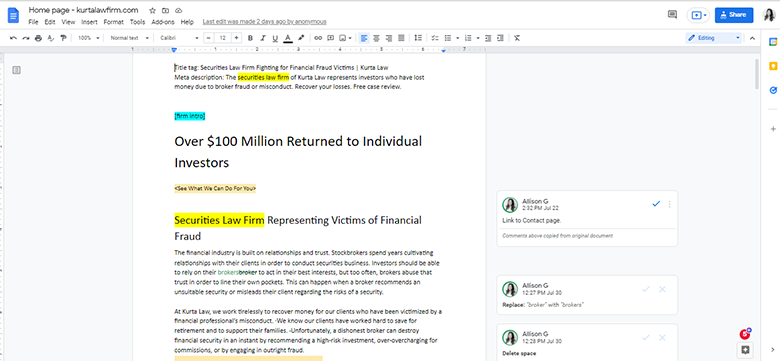Run spelling and grammar check
The width and height of the screenshot is (780, 361).
click(51, 38)
